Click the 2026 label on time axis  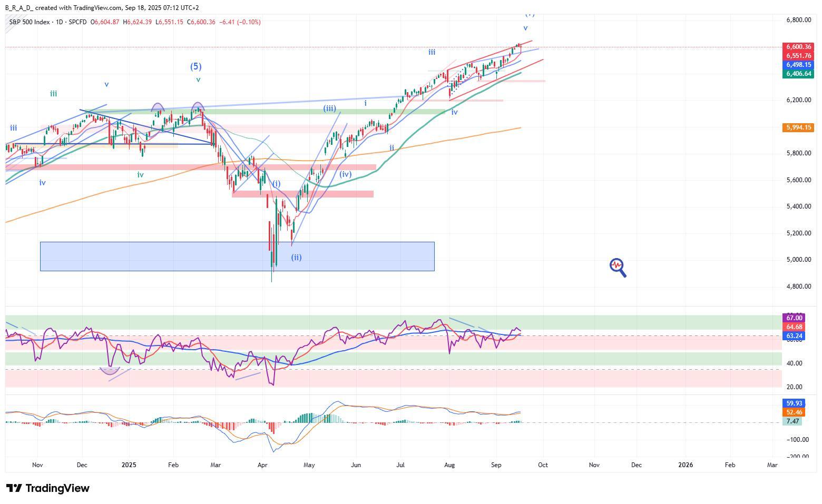(686, 465)
